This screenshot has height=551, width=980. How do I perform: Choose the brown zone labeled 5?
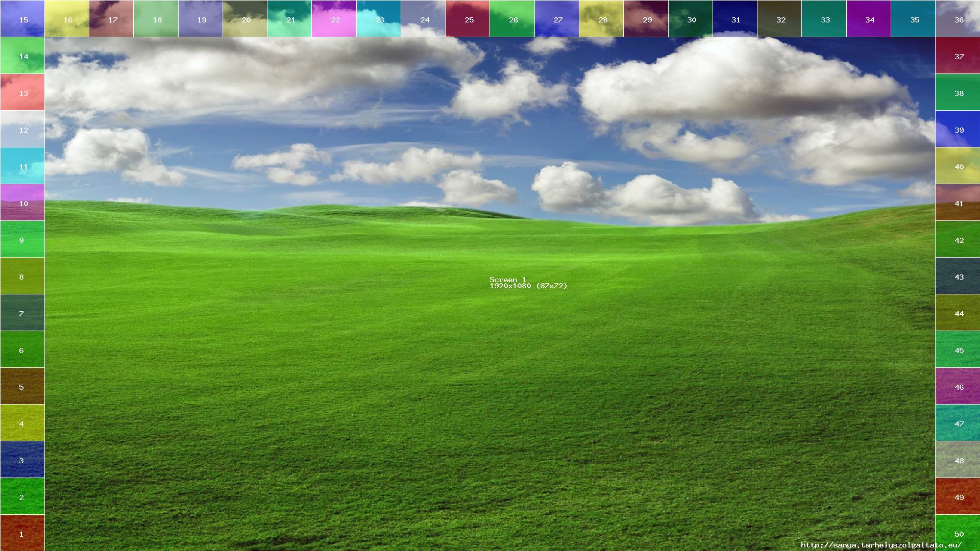22,386
